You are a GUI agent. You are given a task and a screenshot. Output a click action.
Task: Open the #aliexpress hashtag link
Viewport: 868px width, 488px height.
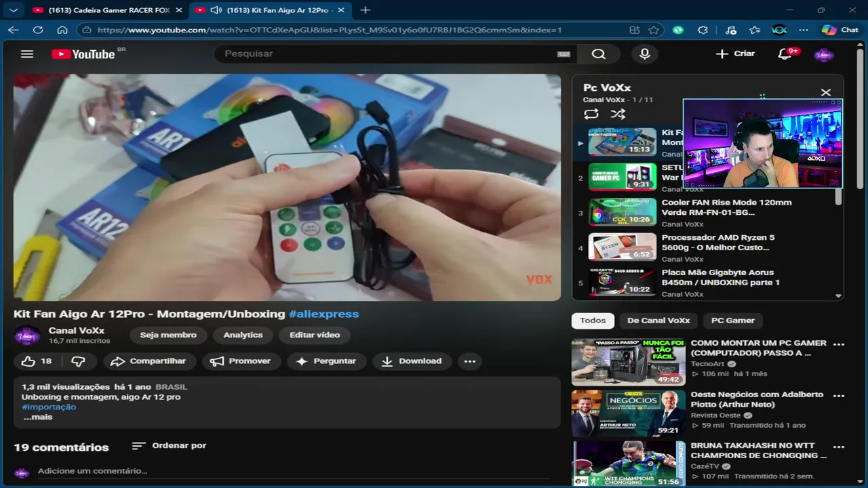323,314
